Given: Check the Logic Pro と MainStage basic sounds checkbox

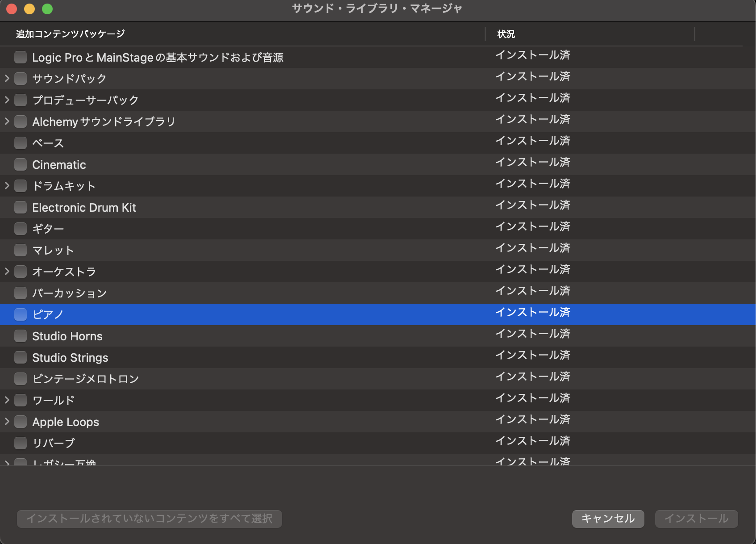Looking at the screenshot, I should [21, 57].
